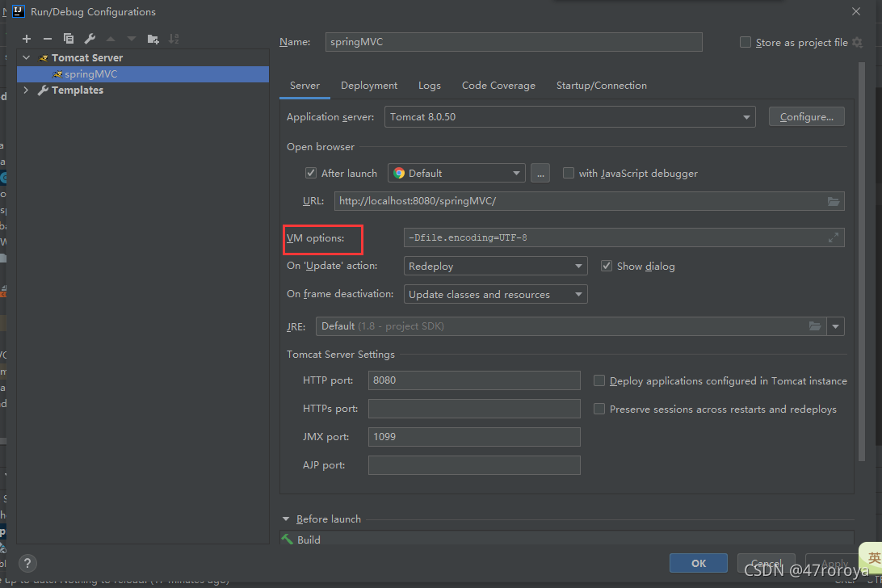
Task: Copy the configuration using the copy icon
Action: point(69,39)
